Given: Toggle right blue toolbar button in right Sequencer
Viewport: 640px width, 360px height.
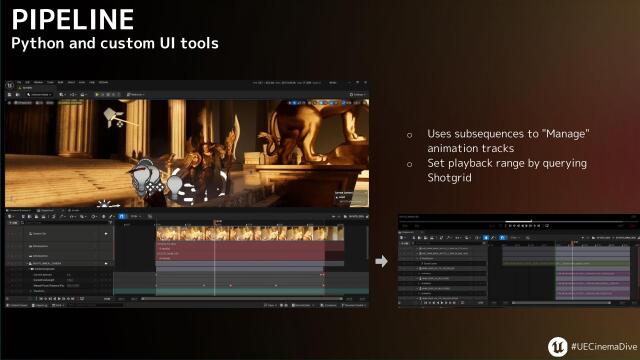Looking at the screenshot, I should (502, 238).
